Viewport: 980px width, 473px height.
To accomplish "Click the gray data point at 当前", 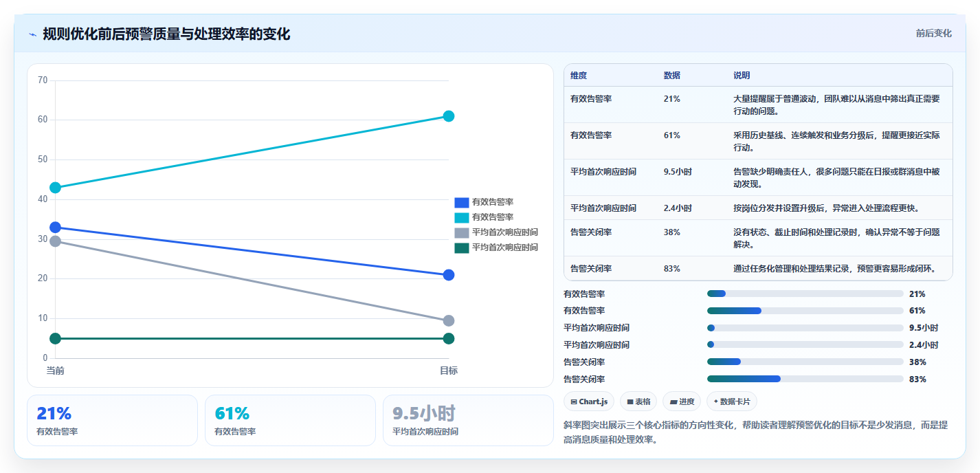I will coord(56,241).
